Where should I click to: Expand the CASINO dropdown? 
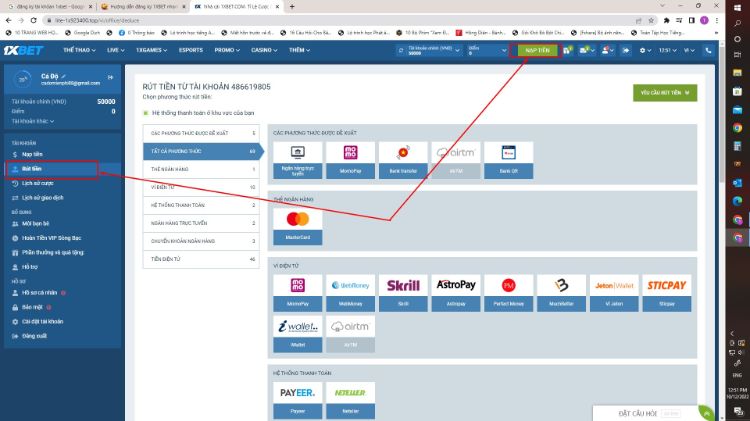click(264, 50)
